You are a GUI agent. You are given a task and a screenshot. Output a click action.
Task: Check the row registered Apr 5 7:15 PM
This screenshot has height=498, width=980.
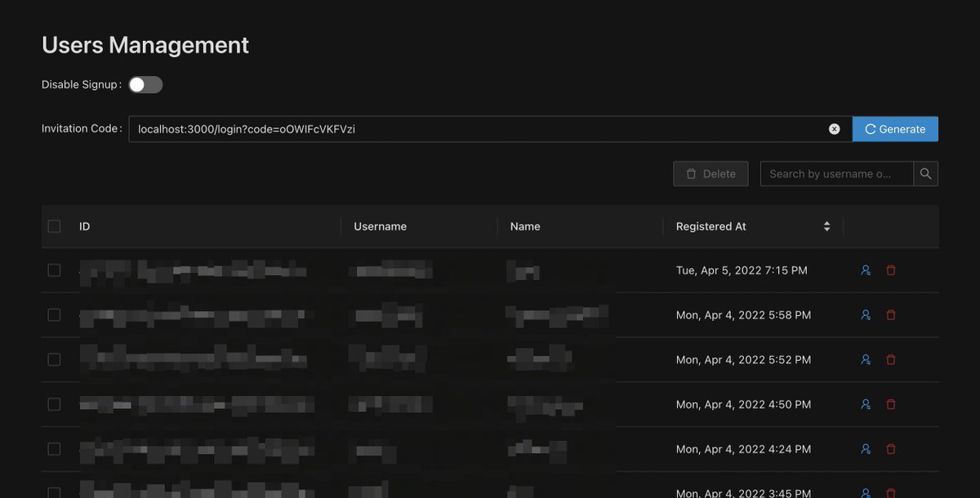click(54, 270)
